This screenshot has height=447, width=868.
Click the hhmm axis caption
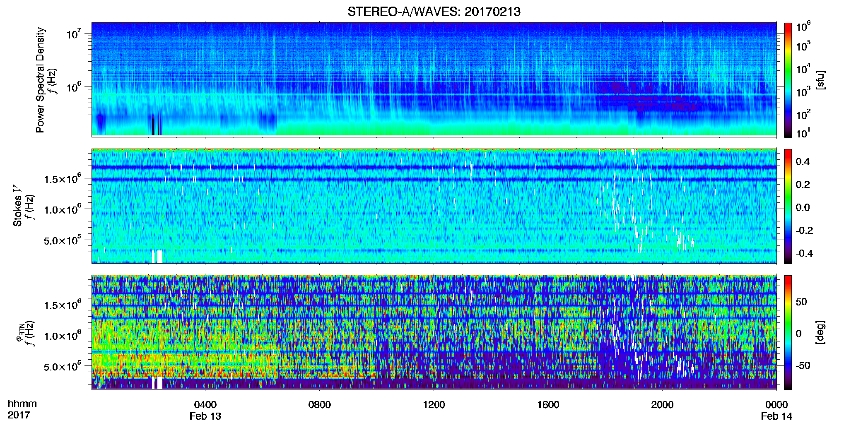click(x=22, y=404)
